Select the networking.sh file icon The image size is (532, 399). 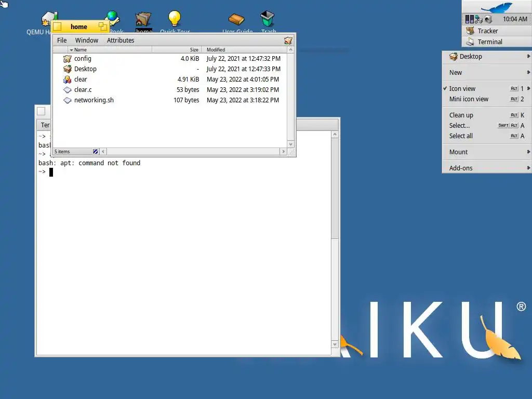tap(67, 100)
